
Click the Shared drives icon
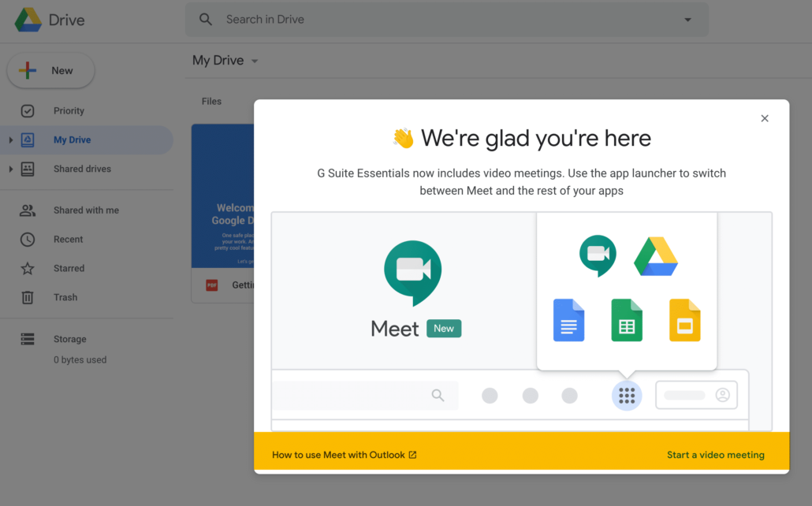point(28,169)
